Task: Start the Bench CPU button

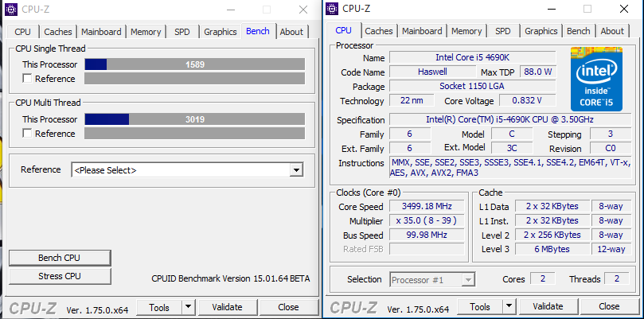Action: (60, 258)
